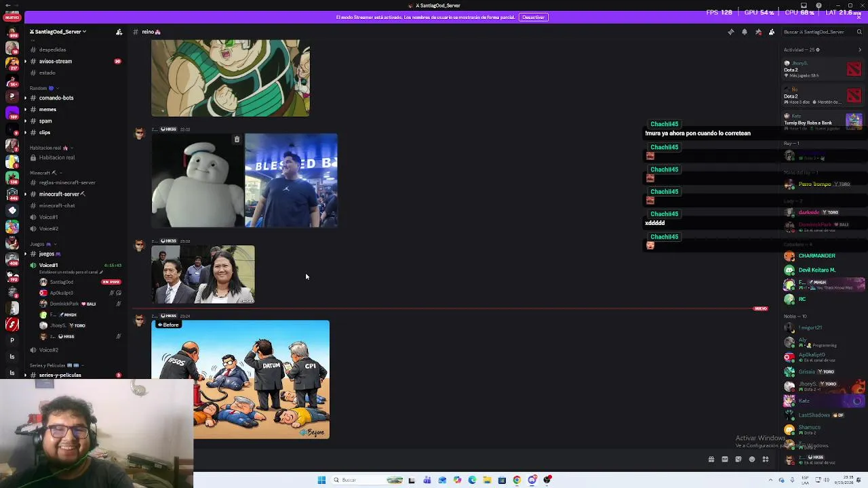Image resolution: width=868 pixels, height=488 pixels.
Task: Click Desactivar streamer mode button
Action: click(x=533, y=17)
